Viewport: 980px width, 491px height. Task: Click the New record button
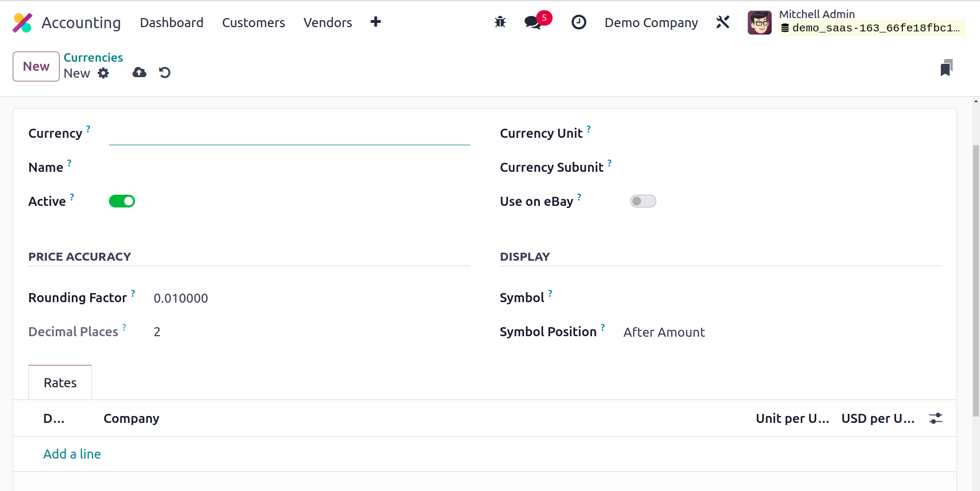click(36, 66)
